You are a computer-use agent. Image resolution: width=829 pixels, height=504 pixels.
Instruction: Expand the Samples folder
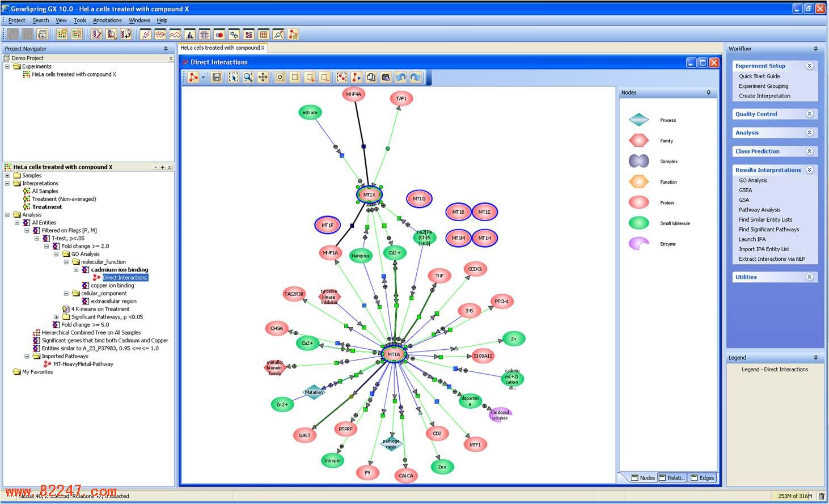[7, 176]
